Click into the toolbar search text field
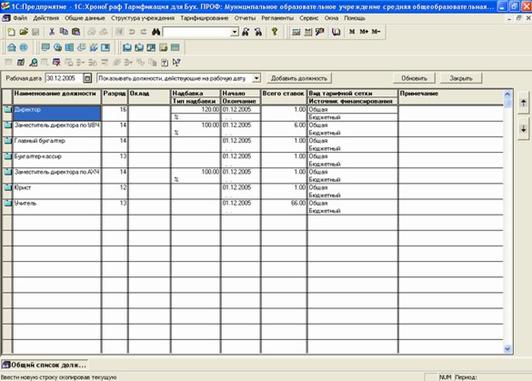 (196, 32)
